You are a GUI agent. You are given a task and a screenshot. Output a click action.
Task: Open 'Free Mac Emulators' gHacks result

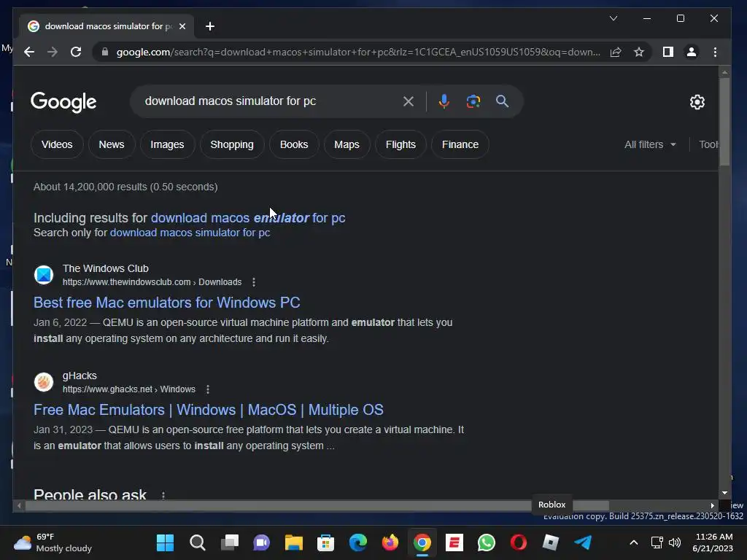[x=208, y=410]
